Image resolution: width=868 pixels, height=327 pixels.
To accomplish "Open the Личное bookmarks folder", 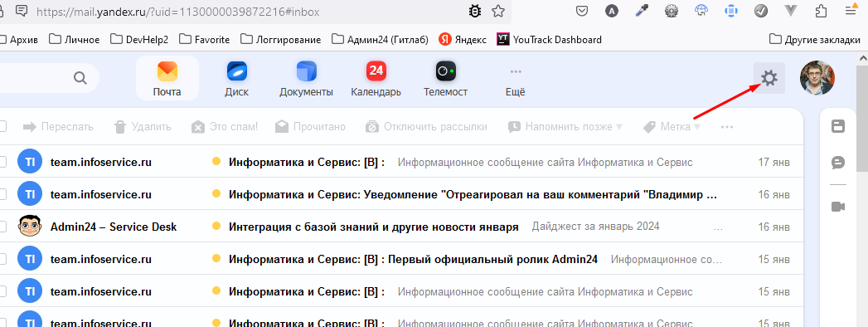I will point(74,39).
